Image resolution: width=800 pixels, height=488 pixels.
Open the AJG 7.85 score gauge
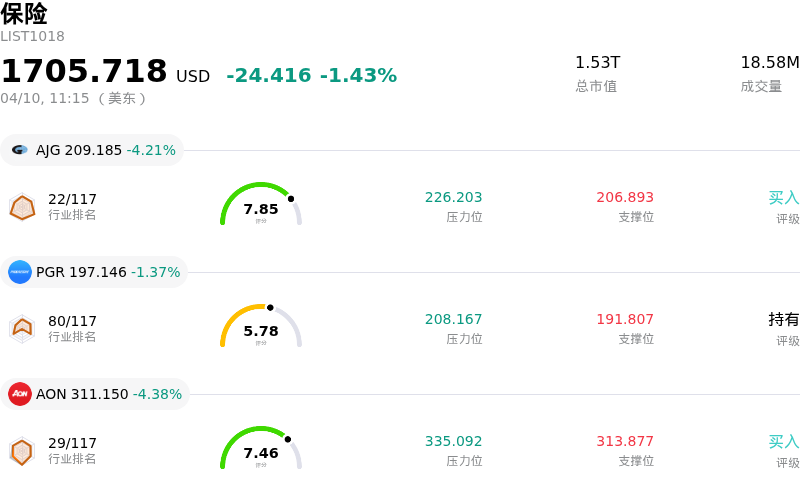point(261,206)
